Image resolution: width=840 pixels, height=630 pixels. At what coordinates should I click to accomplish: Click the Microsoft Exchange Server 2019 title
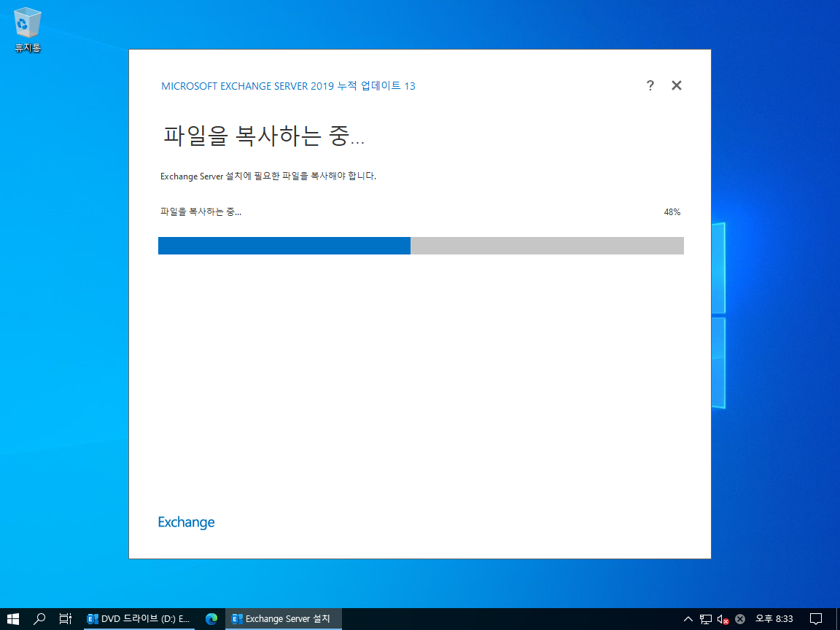(x=288, y=86)
